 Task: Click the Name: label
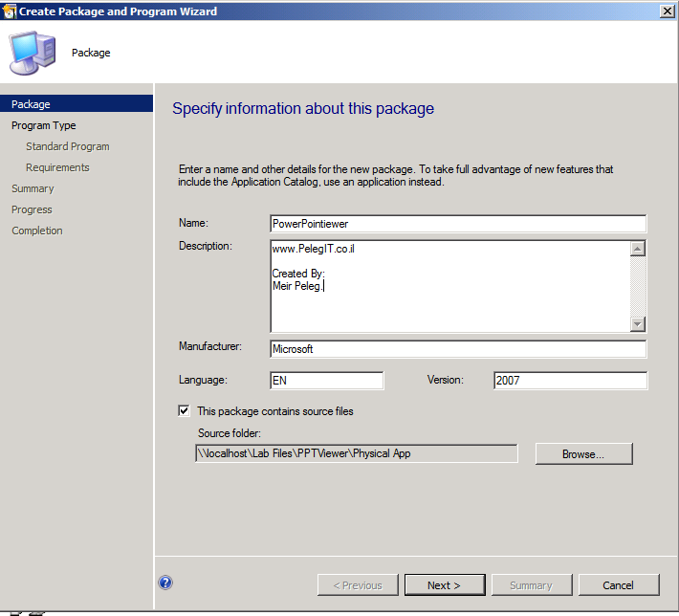(193, 223)
